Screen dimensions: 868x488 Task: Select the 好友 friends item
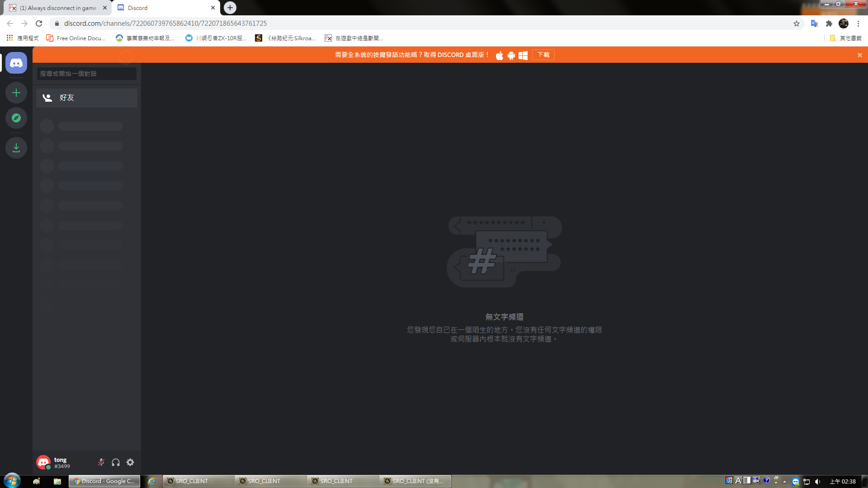click(x=86, y=98)
